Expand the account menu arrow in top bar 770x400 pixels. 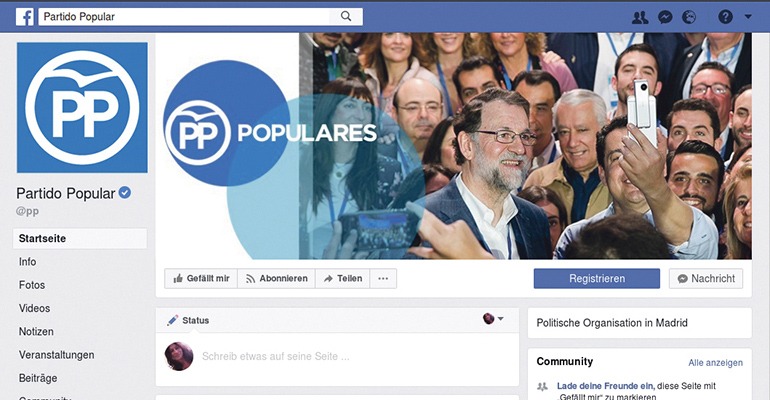coord(748,17)
